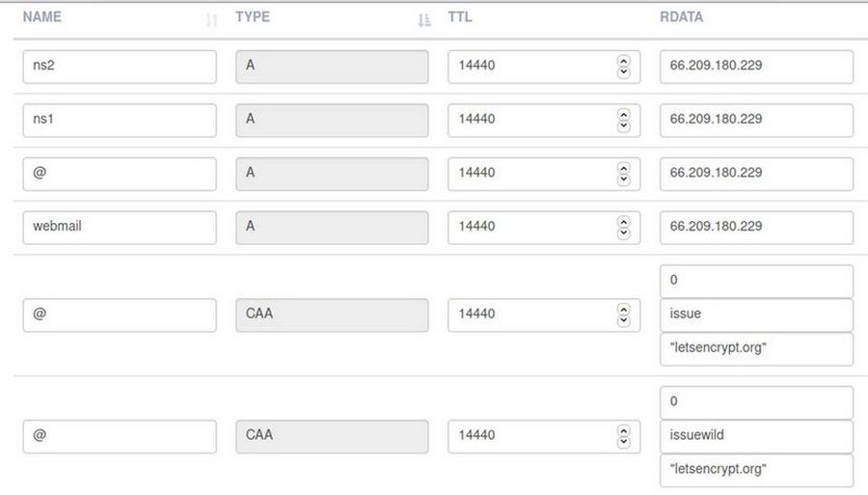Click the issue tag field

point(756,315)
